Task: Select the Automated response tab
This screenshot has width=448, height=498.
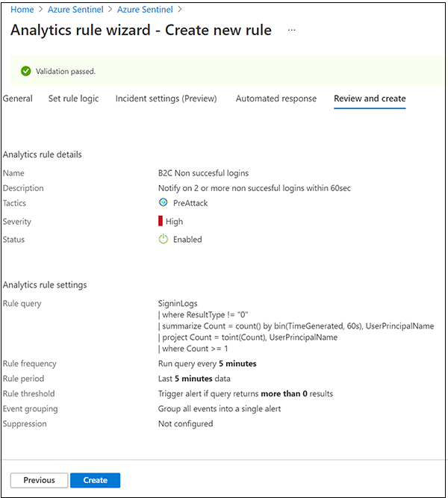Action: point(276,99)
